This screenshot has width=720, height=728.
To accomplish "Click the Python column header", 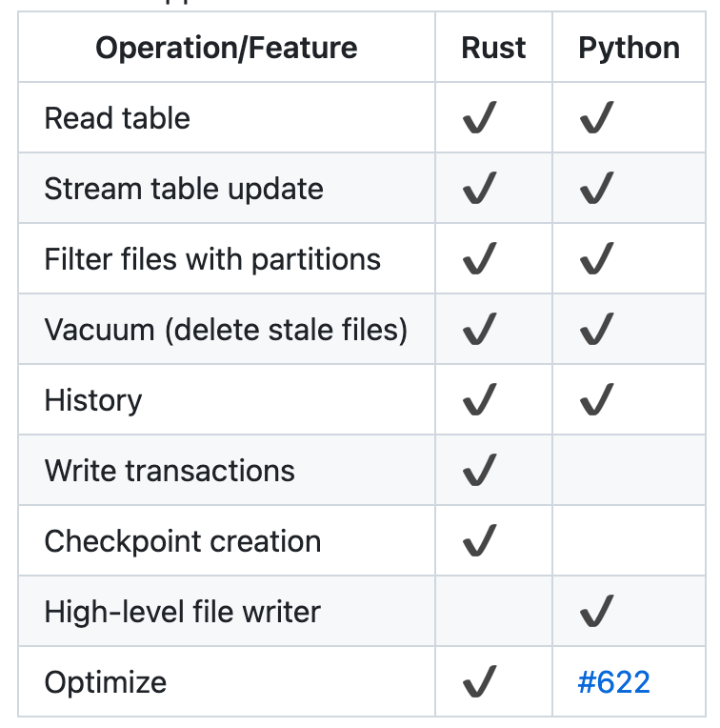I will coord(629,48).
